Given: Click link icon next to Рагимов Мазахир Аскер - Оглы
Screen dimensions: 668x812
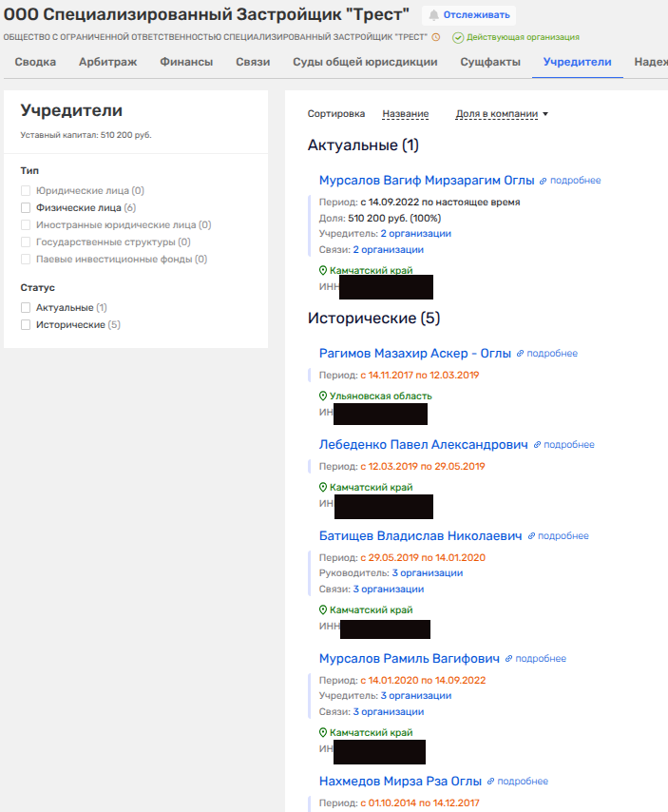Looking at the screenshot, I should pos(521,354).
